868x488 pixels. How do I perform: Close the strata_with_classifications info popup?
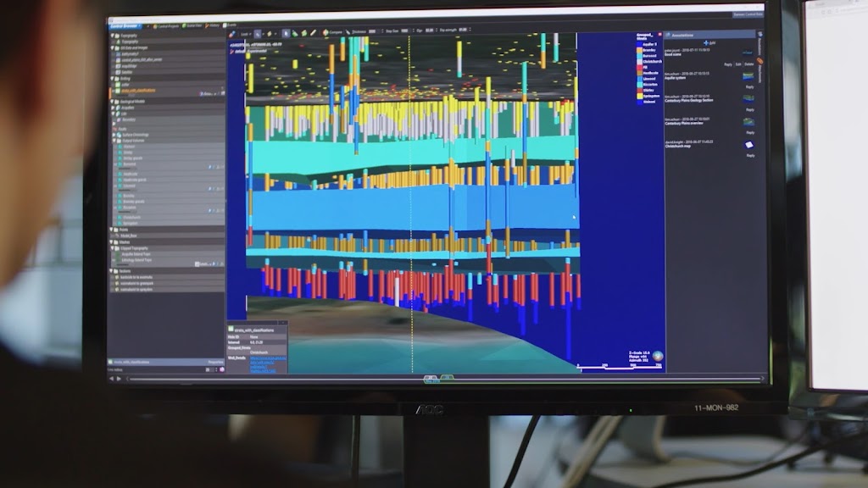coord(283,323)
